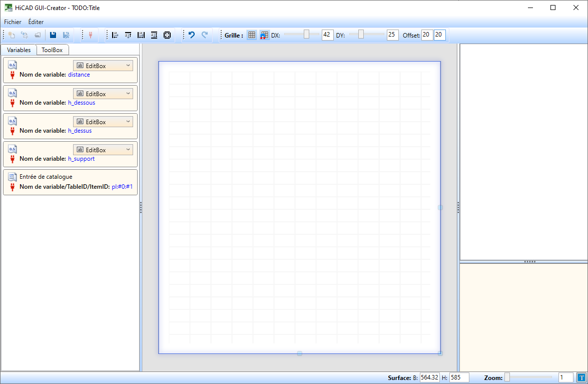
Task: Click the h_dessus variable name
Action: coord(80,131)
